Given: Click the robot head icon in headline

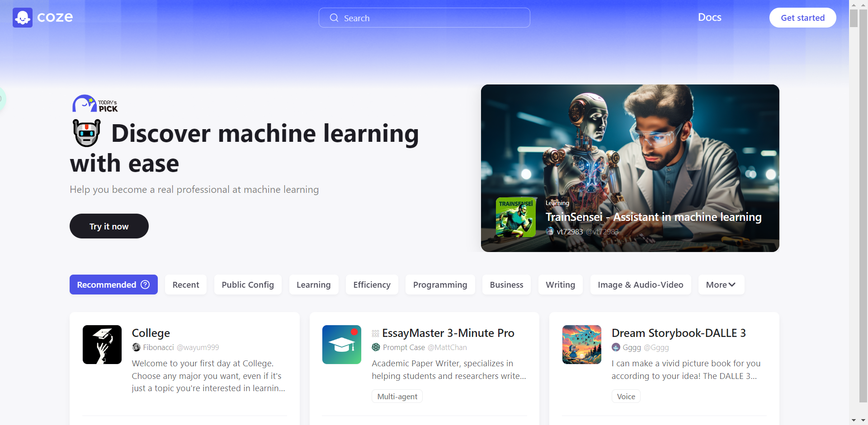Looking at the screenshot, I should (x=87, y=133).
